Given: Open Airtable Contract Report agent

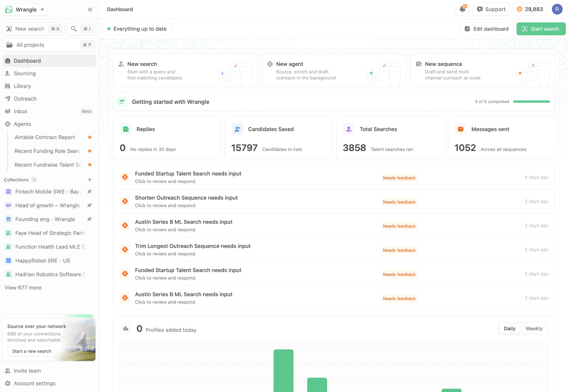Looking at the screenshot, I should click(x=52, y=137).
